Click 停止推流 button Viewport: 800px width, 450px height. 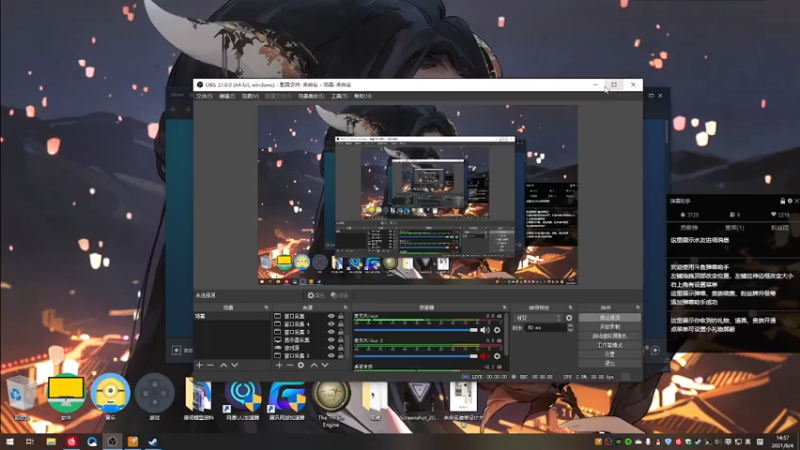[x=610, y=317]
